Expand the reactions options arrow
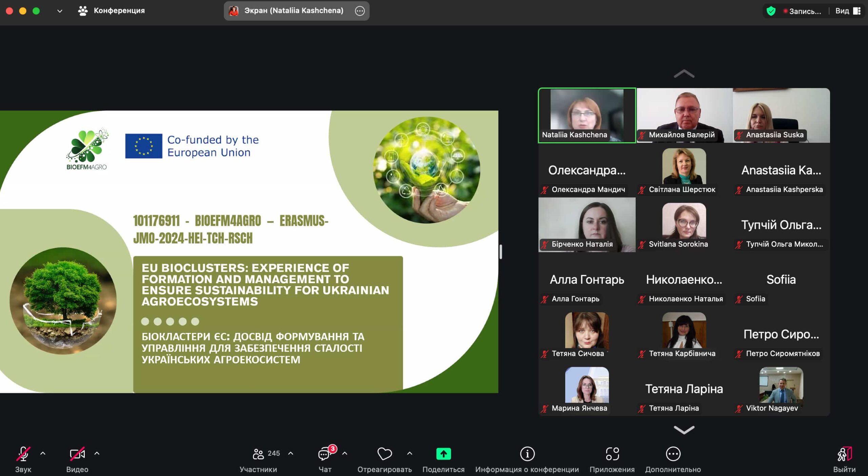Viewport: 868px width, 476px height. 410,453
